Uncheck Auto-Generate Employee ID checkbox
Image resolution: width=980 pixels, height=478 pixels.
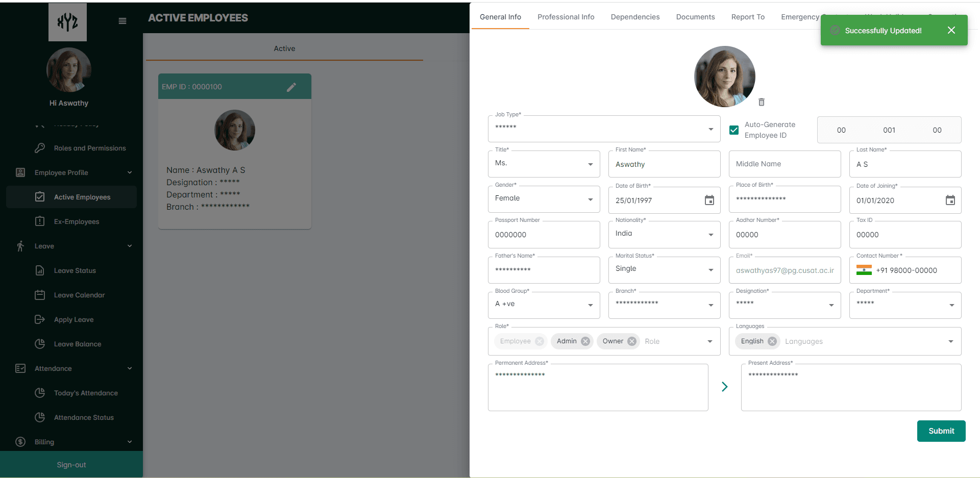pyautogui.click(x=734, y=130)
